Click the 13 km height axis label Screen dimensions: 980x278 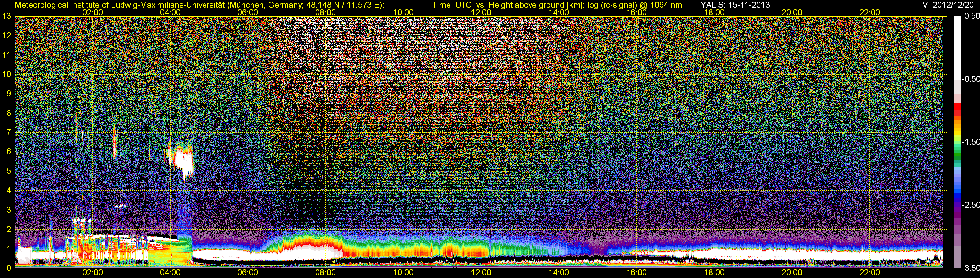[x=7, y=16]
